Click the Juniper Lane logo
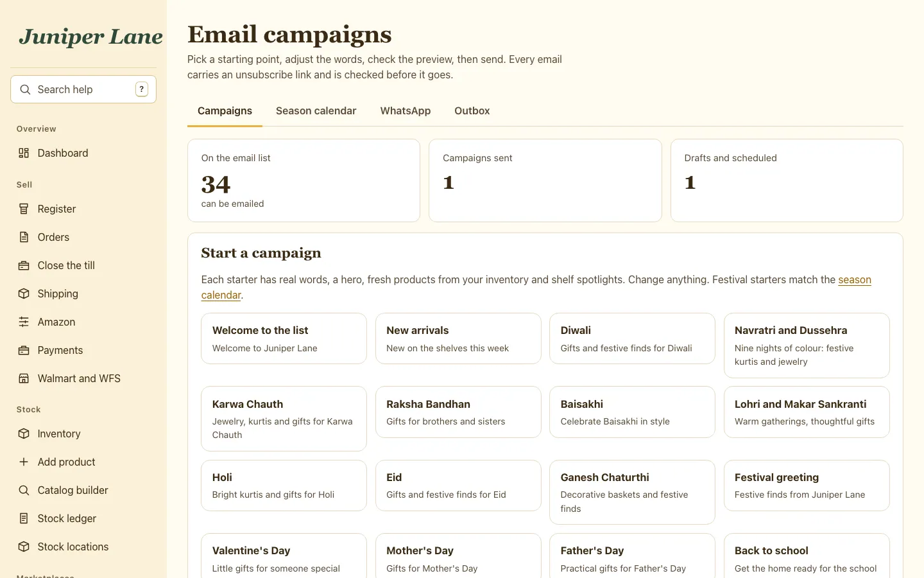The image size is (924, 578). [x=90, y=36]
